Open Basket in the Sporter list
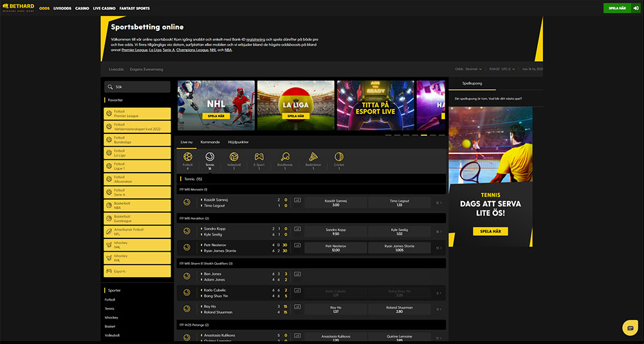 (110, 327)
